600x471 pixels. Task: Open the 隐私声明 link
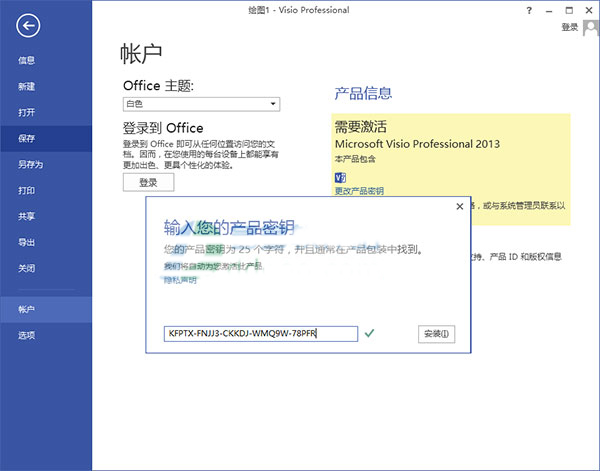point(180,280)
